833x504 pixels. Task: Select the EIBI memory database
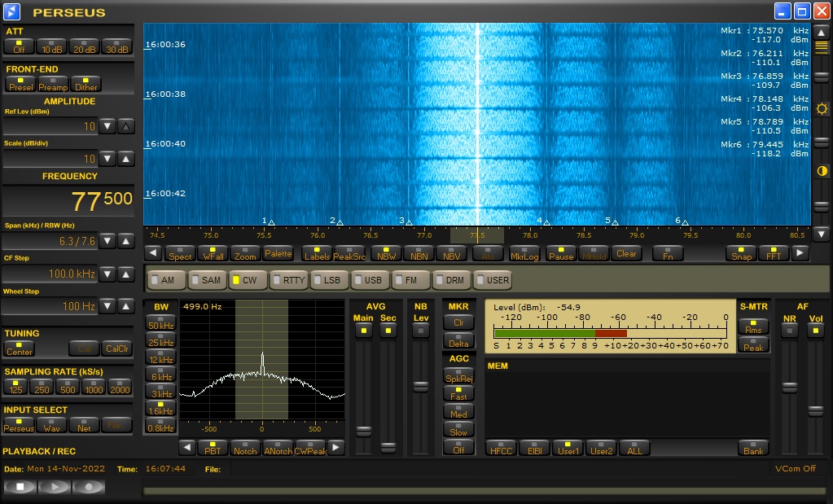point(534,449)
